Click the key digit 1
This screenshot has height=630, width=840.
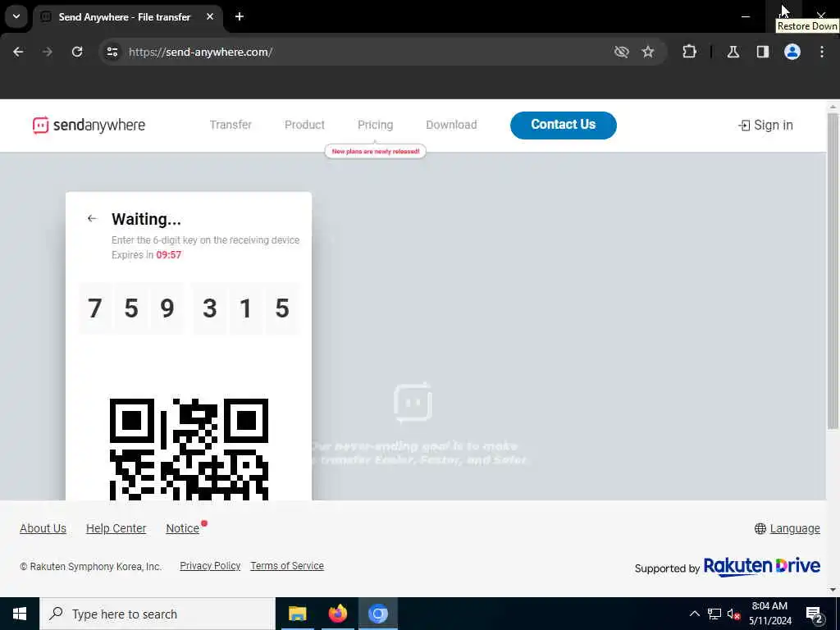click(245, 308)
